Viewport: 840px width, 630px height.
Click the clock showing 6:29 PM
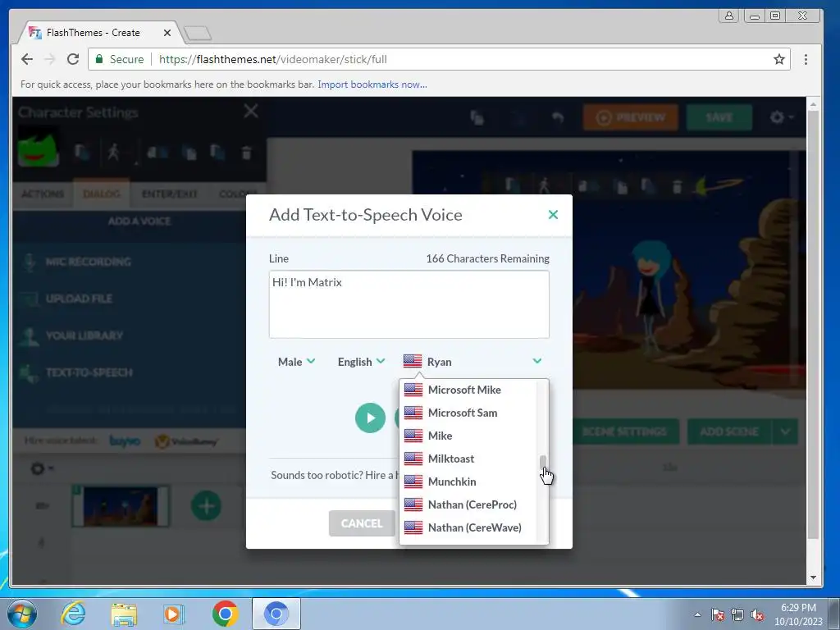point(797,608)
